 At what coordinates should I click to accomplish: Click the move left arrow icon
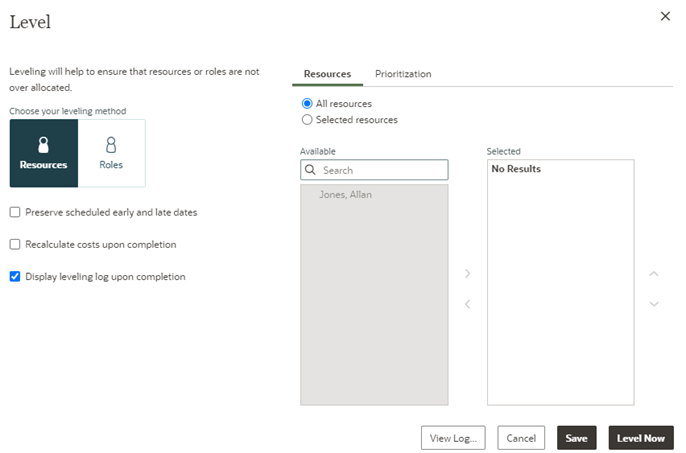(467, 304)
